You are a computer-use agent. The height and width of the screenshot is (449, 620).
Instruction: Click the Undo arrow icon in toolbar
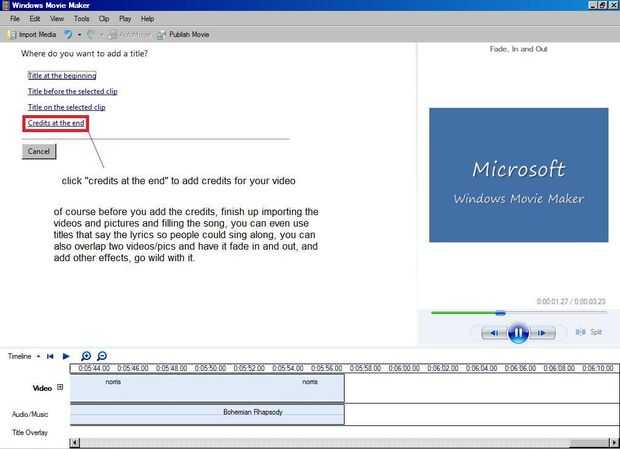coord(68,35)
